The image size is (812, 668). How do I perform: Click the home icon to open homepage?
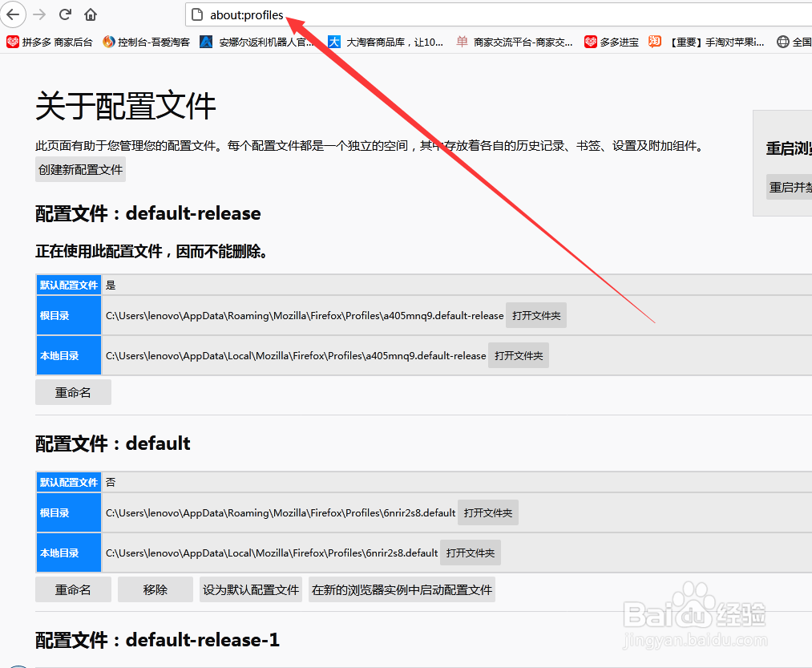[91, 14]
